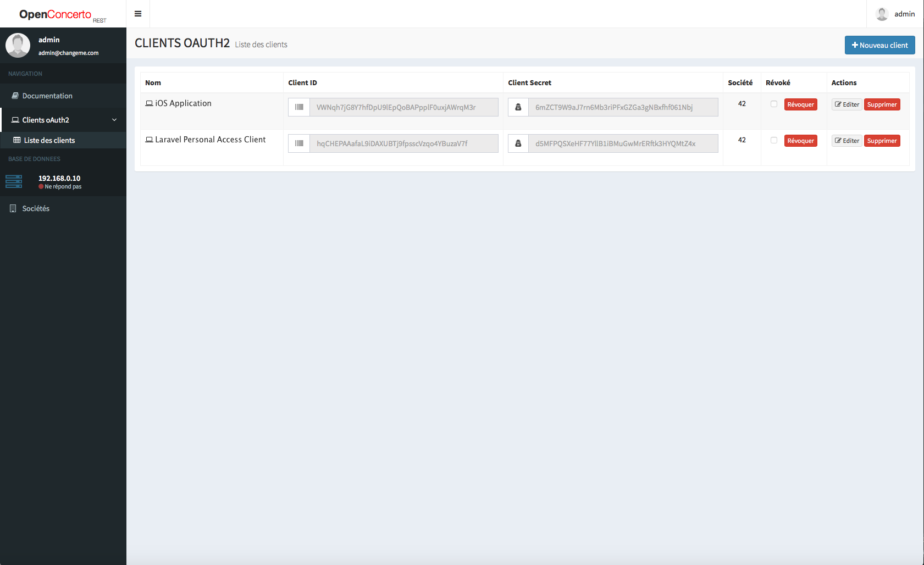Revoke the Laravel Personal Access Client

tap(800, 141)
